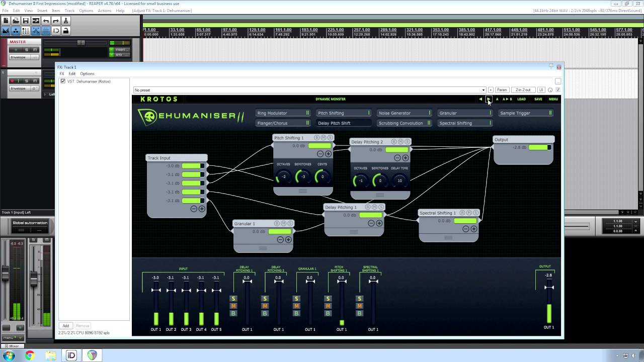Expand Pitch Shifting 1 node bottom handle
644x362 pixels.
[x=303, y=191]
